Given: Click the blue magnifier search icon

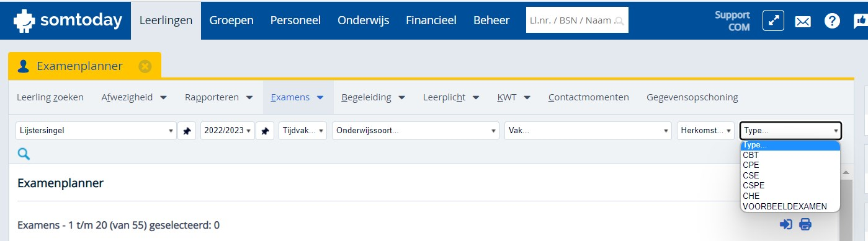Looking at the screenshot, I should [24, 154].
